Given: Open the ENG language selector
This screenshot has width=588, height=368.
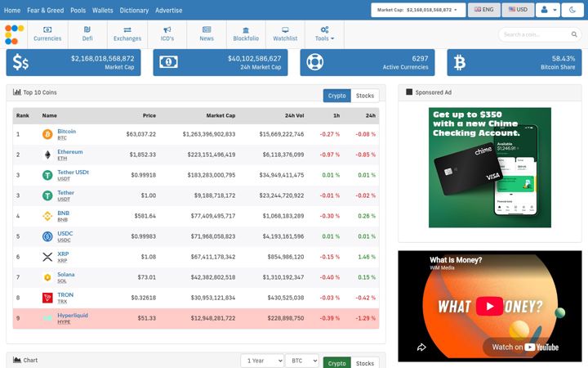Looking at the screenshot, I should click(x=483, y=10).
